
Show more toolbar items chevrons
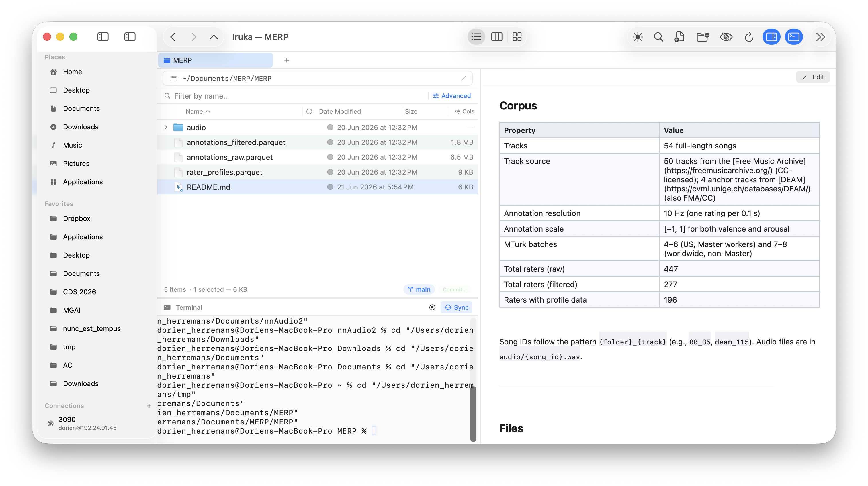[820, 37]
